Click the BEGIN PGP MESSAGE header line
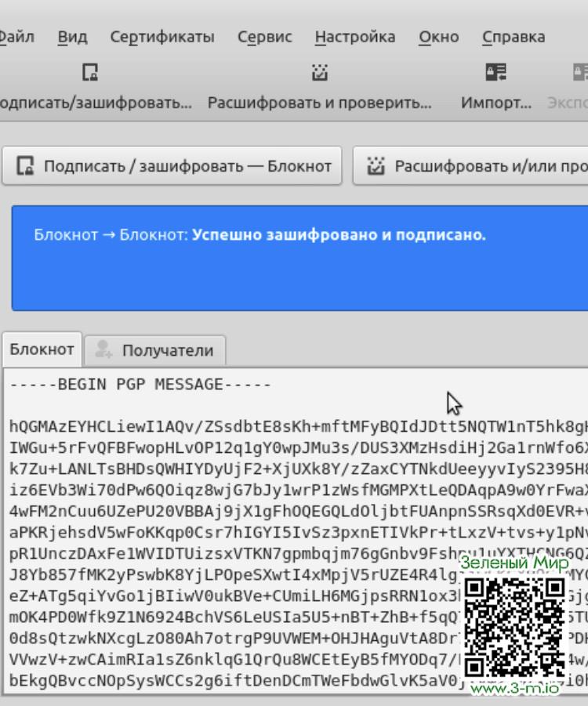The width and height of the screenshot is (588, 706). [140, 385]
